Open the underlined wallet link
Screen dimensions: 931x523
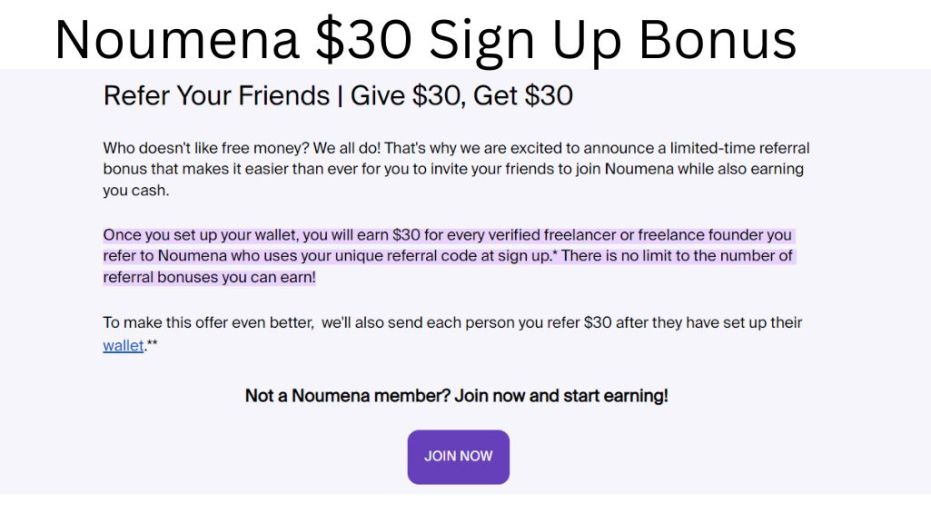click(123, 346)
